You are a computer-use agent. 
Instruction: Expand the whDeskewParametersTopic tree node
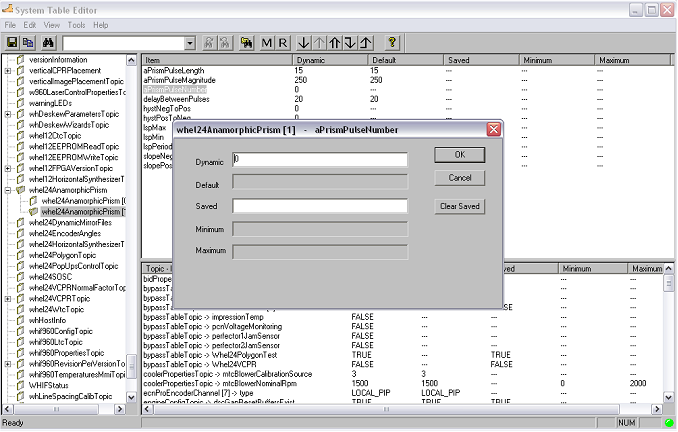[8, 114]
